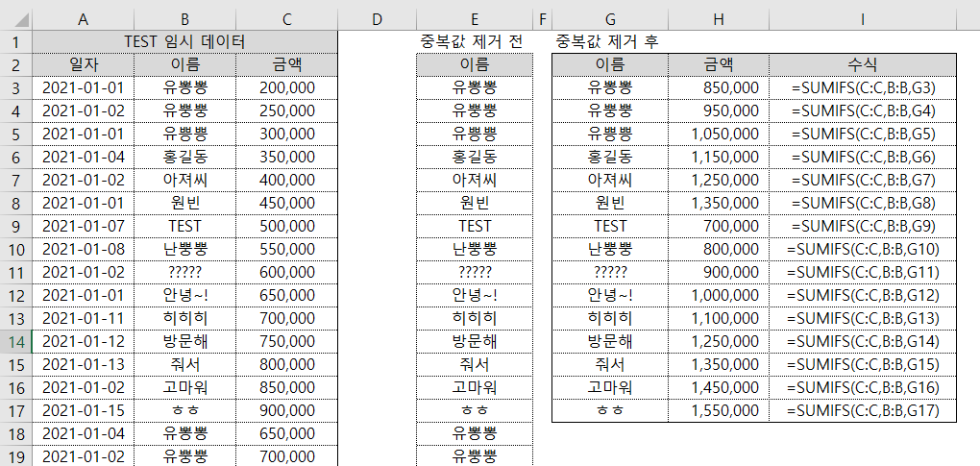The width and height of the screenshot is (980, 466).
Task: Select row 9 header
Action: (15, 226)
